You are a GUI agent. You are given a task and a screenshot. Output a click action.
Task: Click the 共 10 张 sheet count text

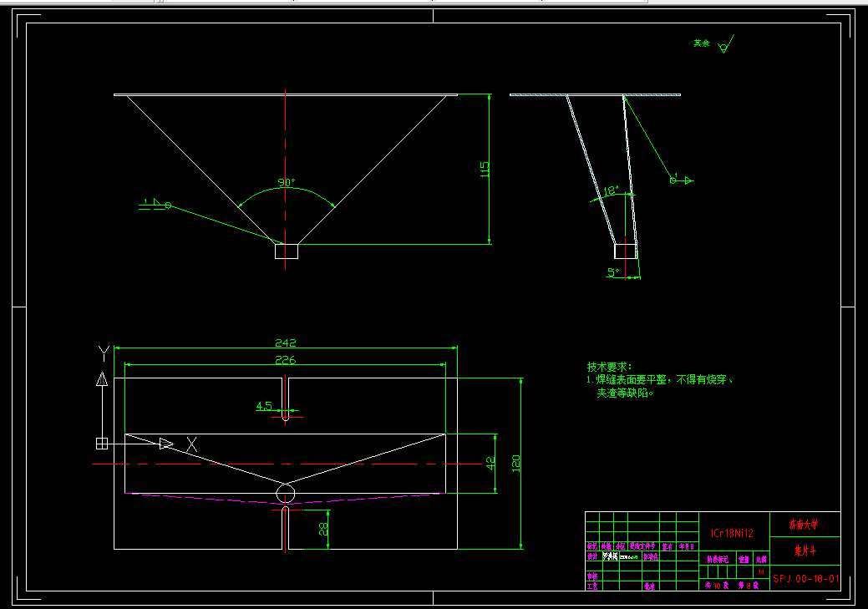717,586
